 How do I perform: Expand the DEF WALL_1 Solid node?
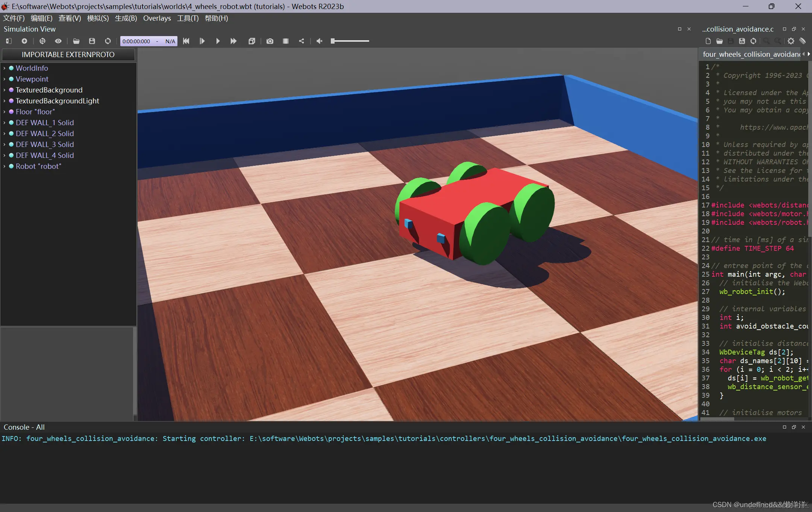(x=4, y=123)
